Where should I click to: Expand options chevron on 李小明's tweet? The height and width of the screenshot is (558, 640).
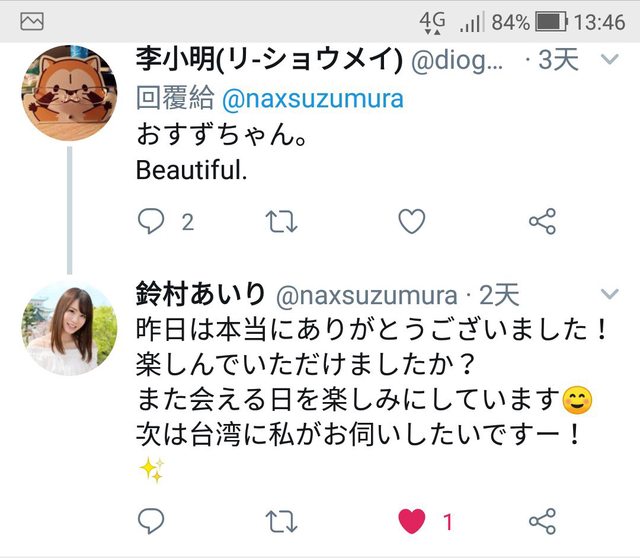607,61
